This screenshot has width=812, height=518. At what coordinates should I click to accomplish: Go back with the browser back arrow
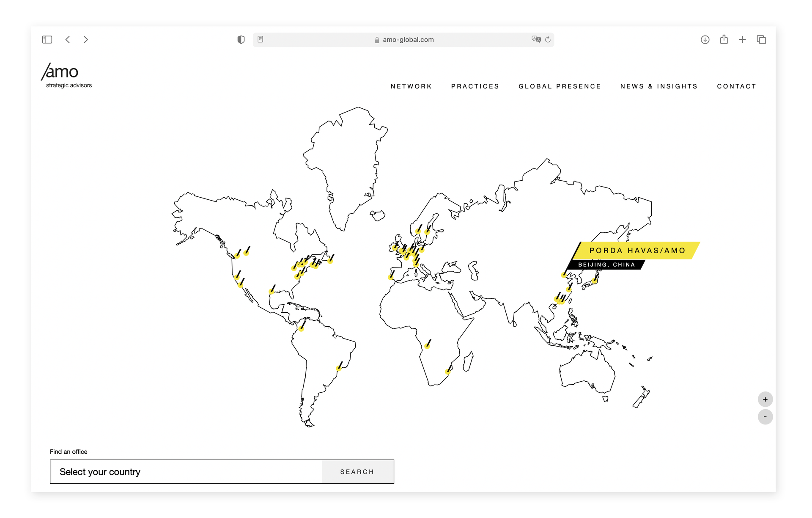68,40
